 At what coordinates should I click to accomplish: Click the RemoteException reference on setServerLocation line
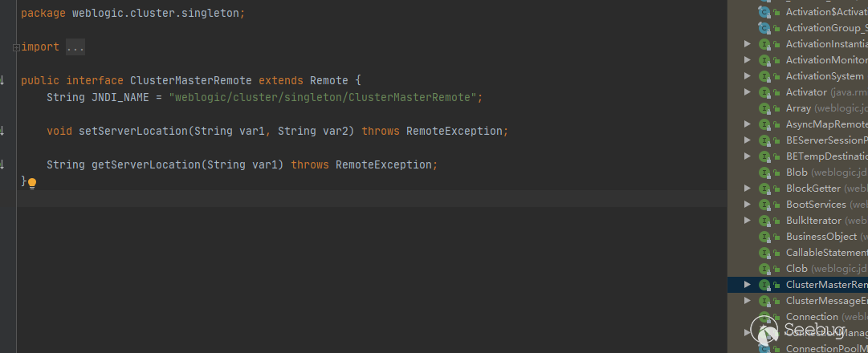coord(455,131)
